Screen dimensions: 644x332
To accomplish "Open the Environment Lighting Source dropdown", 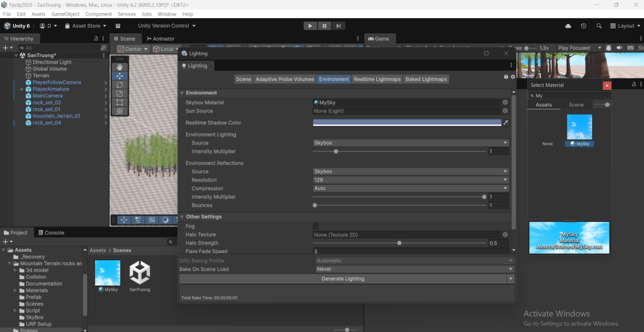I will 411,143.
